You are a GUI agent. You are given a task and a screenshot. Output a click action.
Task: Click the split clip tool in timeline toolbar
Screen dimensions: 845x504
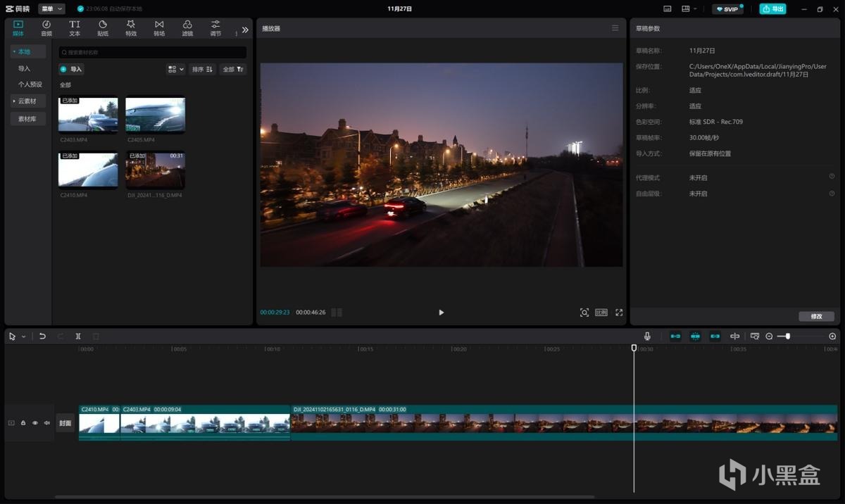coord(78,336)
